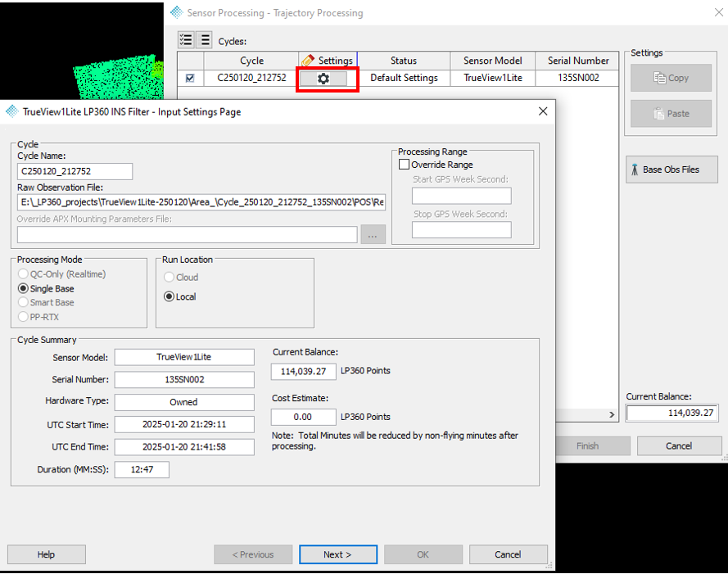Click the Sensor Model field in Cycle Summary
The height and width of the screenshot is (574, 728).
tap(184, 357)
